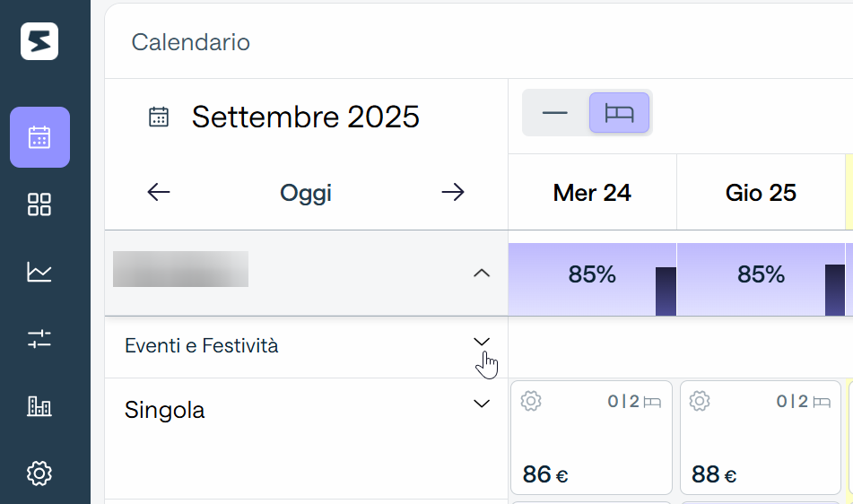This screenshot has height=504, width=853.
Task: Open the dashboard grid icon in sidebar
Action: coord(39,204)
